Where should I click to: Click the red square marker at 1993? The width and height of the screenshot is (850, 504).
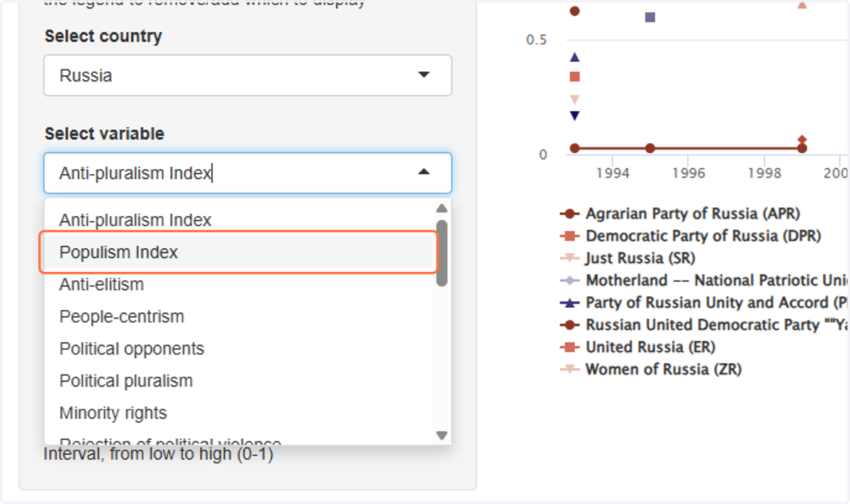pos(574,77)
